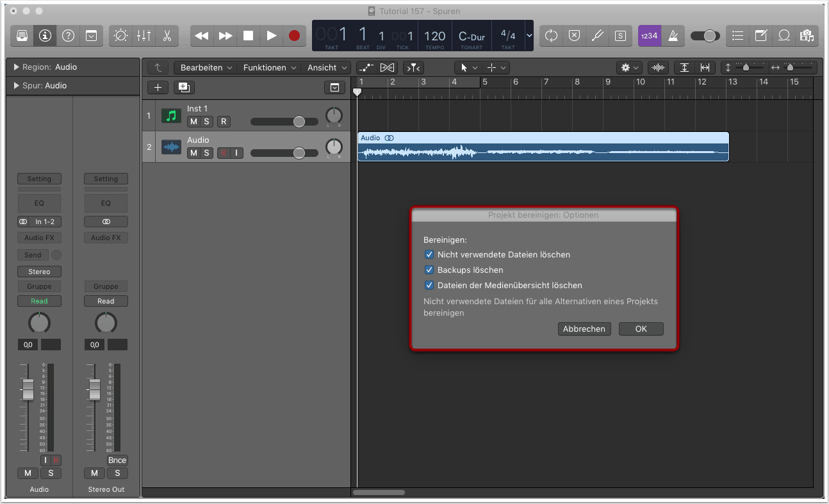Open the Mixer with the faders icon

click(144, 36)
